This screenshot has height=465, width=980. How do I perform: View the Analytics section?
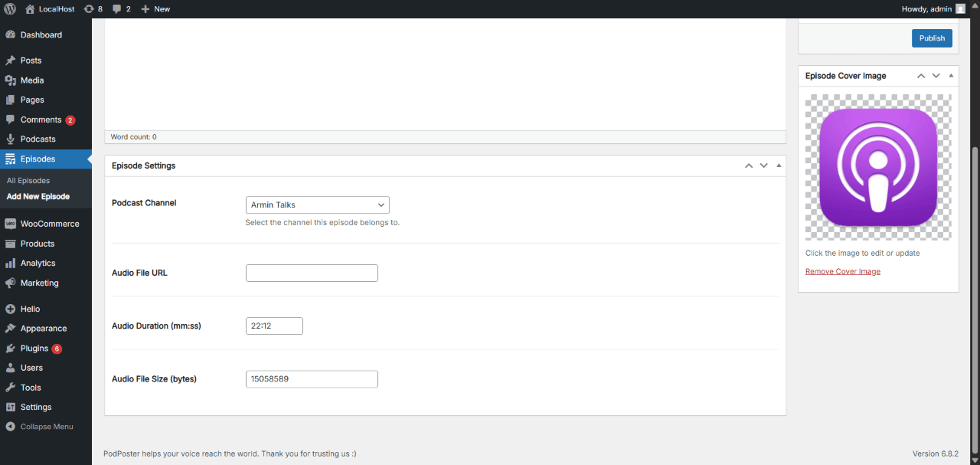(38, 263)
